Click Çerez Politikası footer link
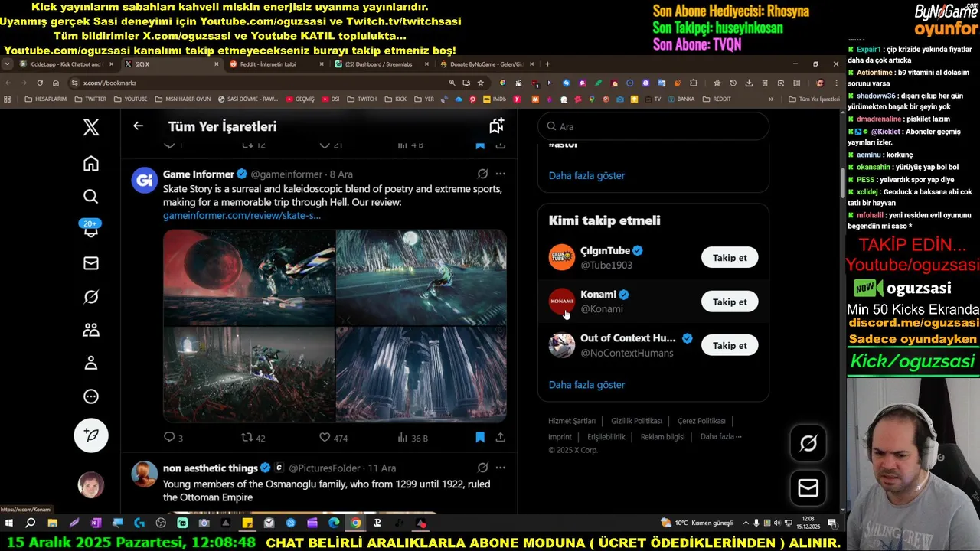 click(x=701, y=421)
